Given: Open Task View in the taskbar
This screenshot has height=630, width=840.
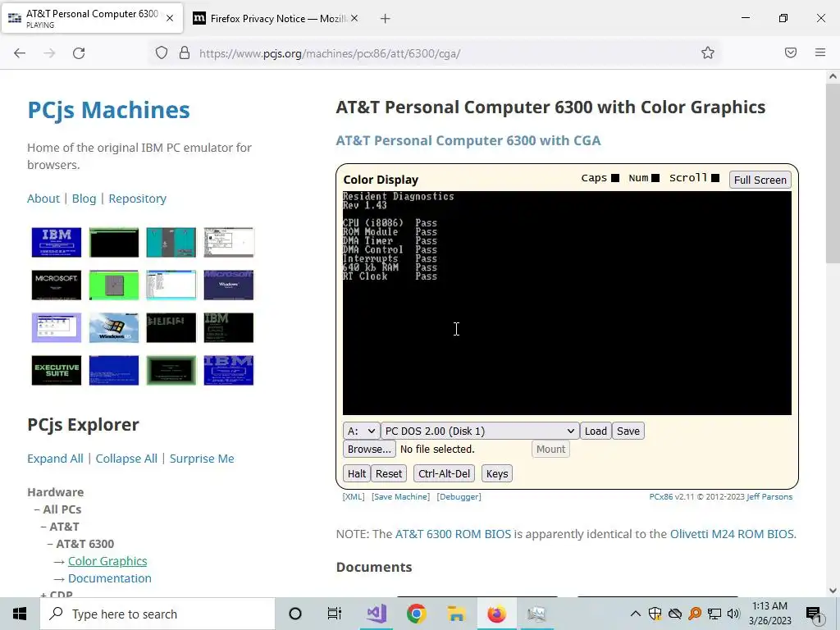Looking at the screenshot, I should tap(335, 614).
